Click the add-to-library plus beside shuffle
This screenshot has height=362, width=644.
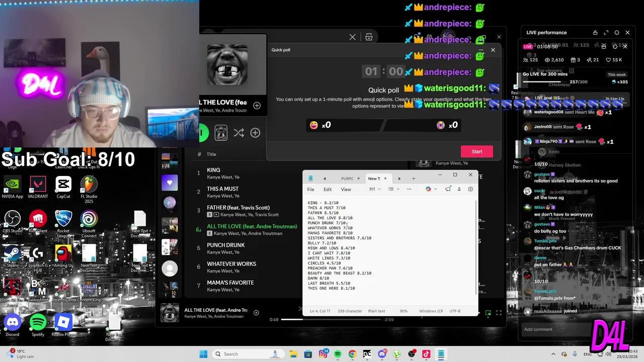coord(255,133)
